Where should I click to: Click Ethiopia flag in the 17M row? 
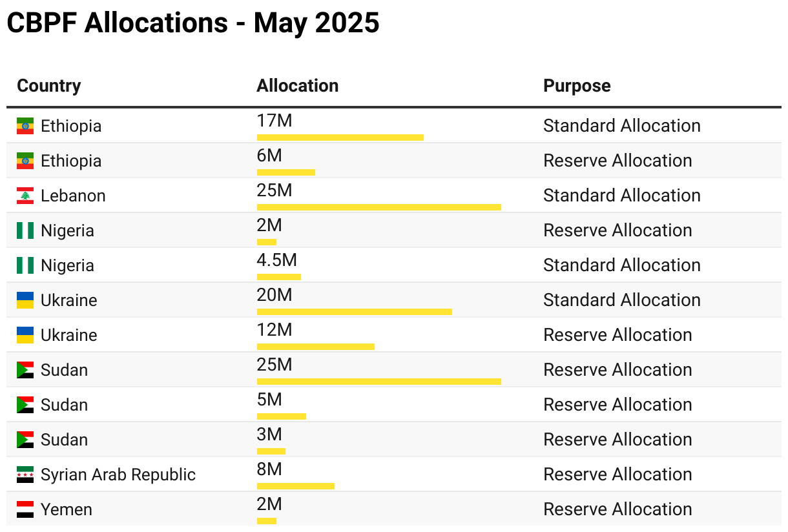(x=25, y=127)
